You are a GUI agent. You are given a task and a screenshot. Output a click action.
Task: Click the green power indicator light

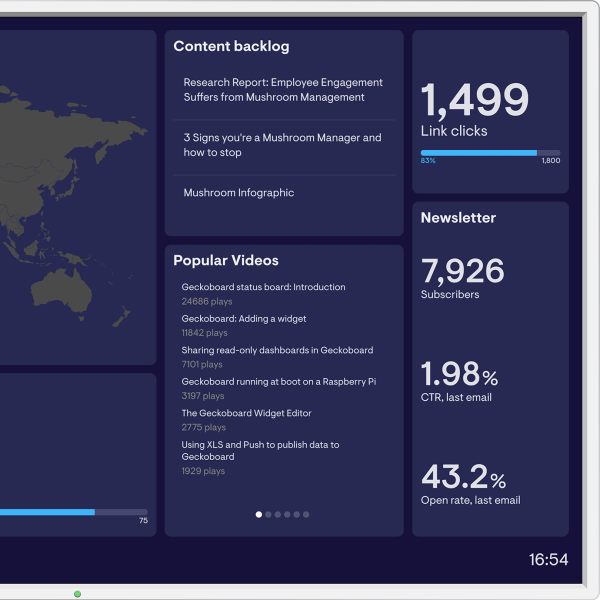tap(77, 594)
